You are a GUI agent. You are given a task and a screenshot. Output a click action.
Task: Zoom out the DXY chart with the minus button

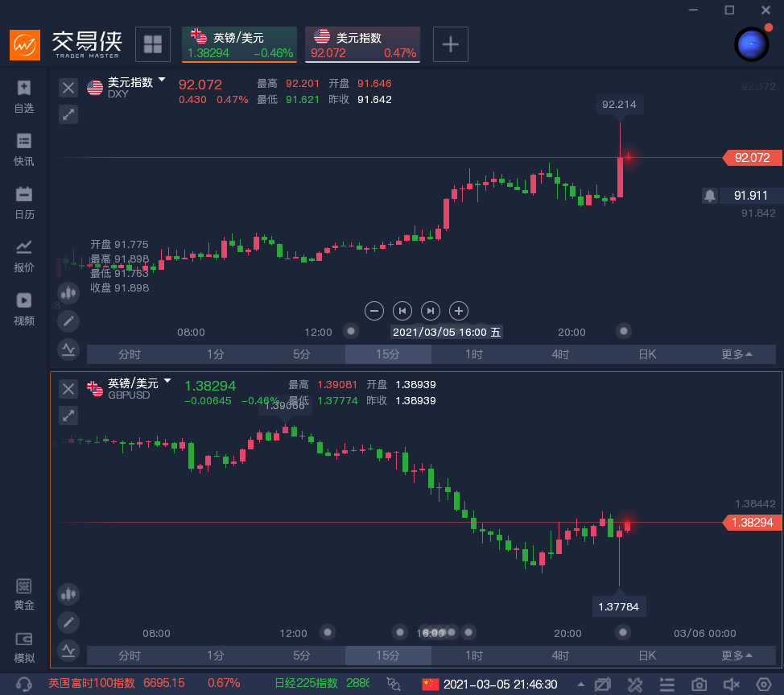[x=373, y=310]
